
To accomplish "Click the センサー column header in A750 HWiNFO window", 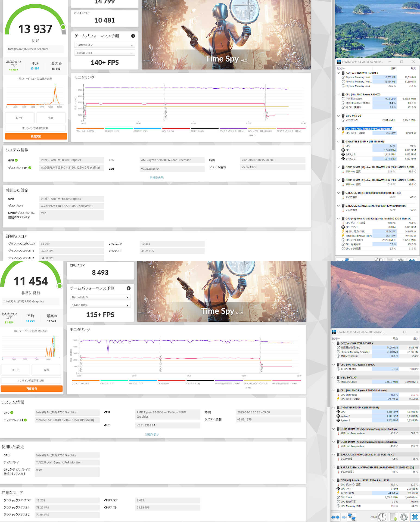I will click(x=351, y=338).
